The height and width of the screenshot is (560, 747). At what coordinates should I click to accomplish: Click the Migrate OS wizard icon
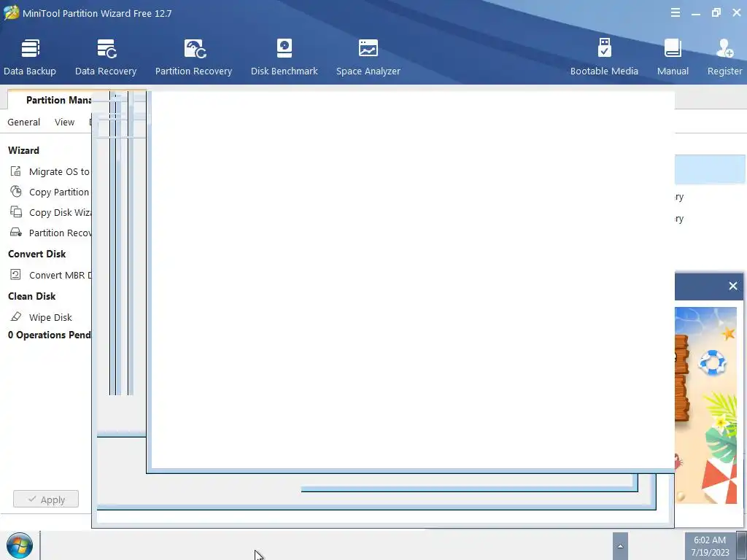point(16,171)
